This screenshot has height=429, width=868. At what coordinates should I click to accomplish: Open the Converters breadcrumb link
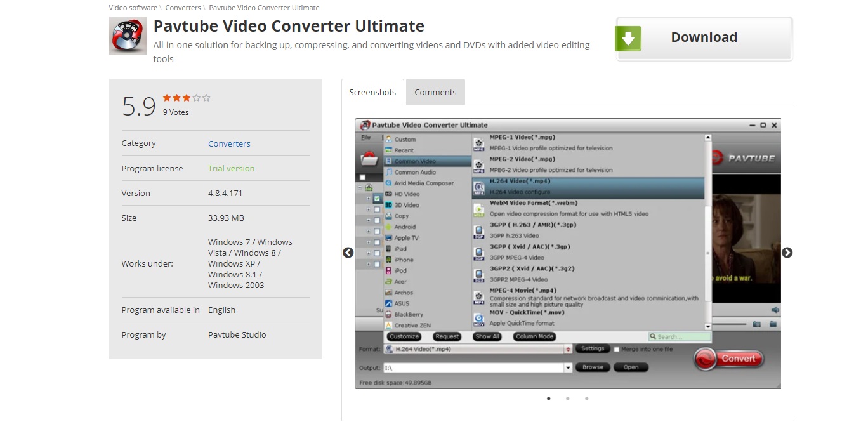pyautogui.click(x=183, y=8)
